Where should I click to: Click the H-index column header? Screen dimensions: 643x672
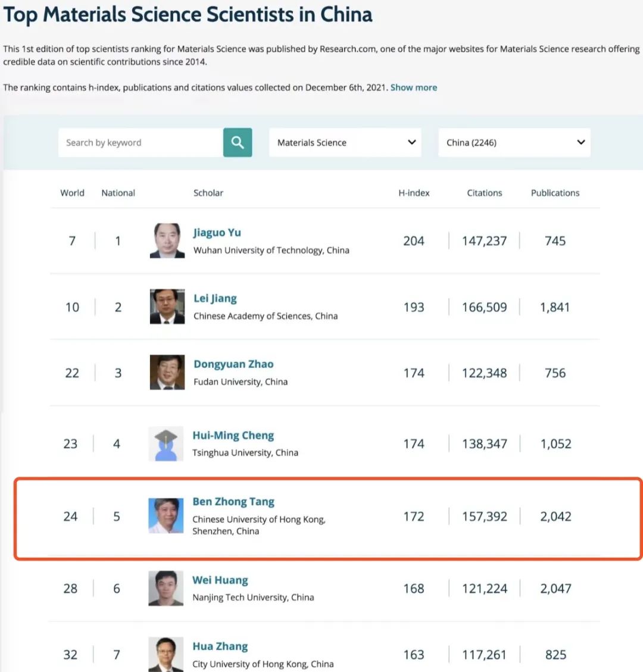tap(414, 193)
